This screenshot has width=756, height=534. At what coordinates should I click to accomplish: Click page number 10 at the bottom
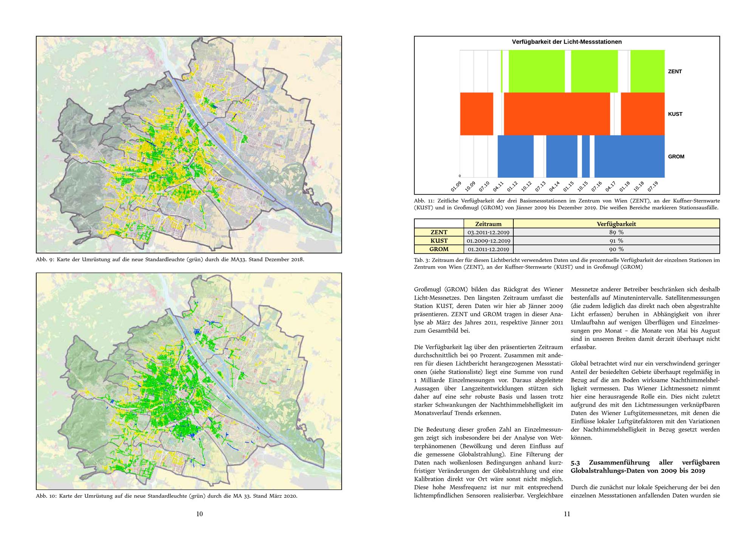click(200, 514)
